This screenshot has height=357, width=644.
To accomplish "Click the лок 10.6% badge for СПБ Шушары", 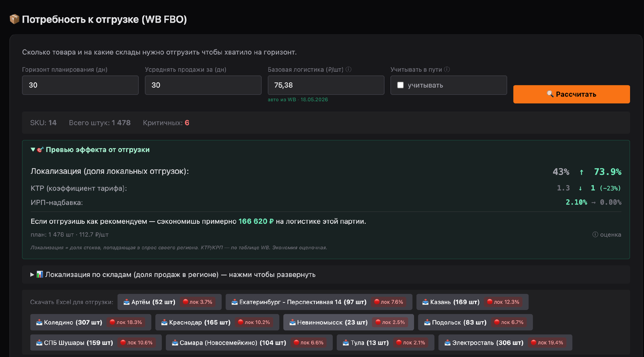I will pos(136,343).
